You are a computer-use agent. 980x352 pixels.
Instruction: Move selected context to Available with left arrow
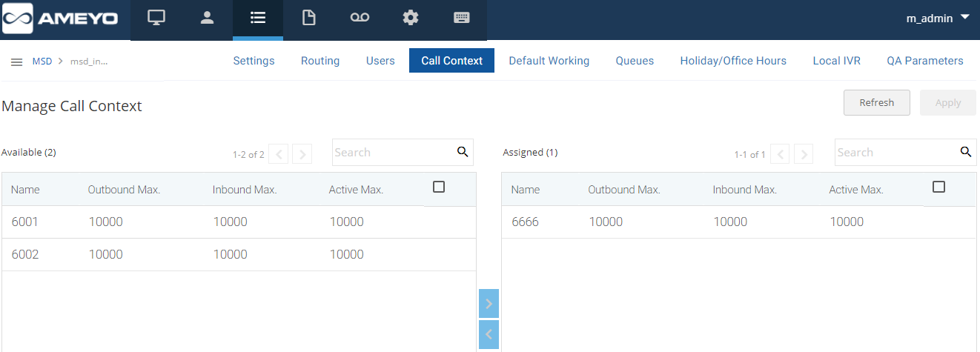click(x=489, y=335)
